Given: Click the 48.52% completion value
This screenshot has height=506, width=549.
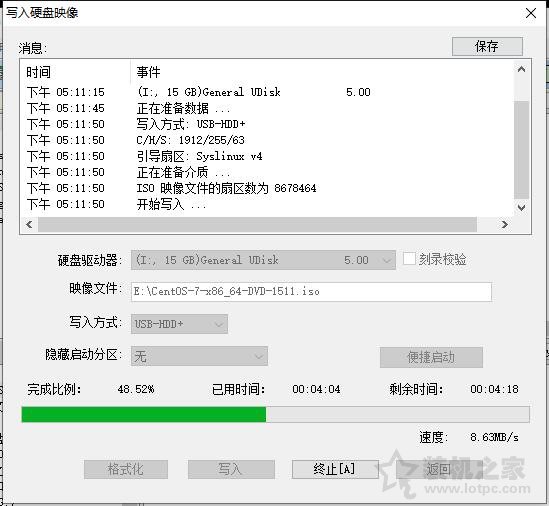Looking at the screenshot, I should coord(136,389).
